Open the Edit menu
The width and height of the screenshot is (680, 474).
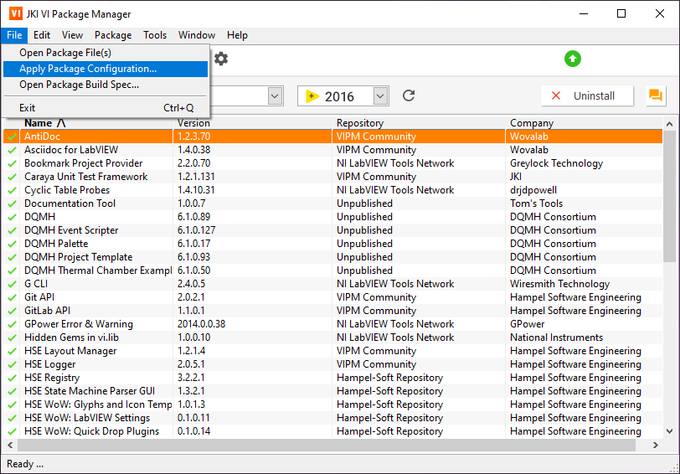(42, 35)
